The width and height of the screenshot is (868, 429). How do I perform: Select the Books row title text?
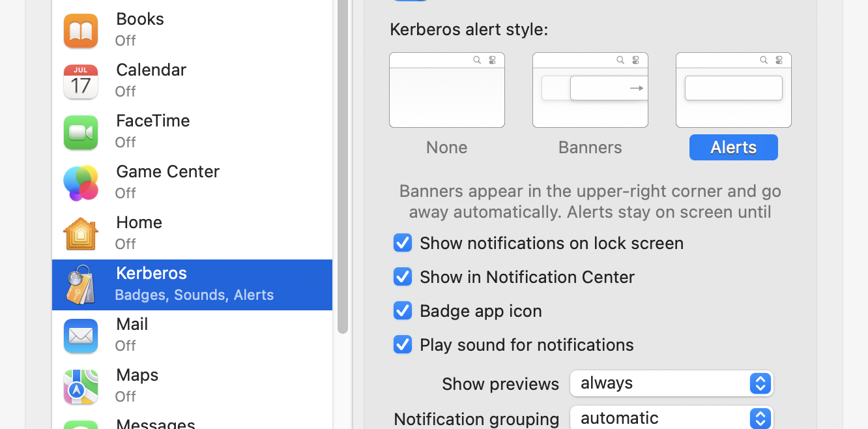tap(140, 19)
